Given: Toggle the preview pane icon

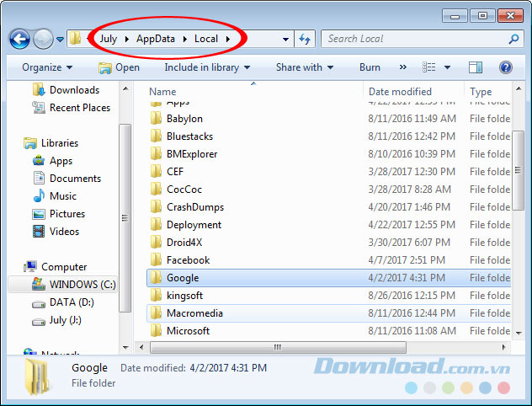Looking at the screenshot, I should (x=476, y=67).
